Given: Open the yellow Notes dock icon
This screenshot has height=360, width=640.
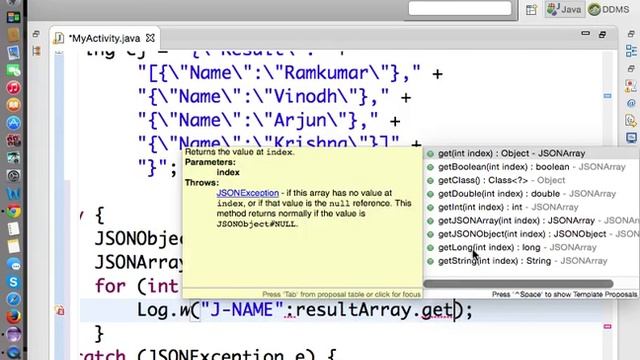Looking at the screenshot, I should 13,246.
